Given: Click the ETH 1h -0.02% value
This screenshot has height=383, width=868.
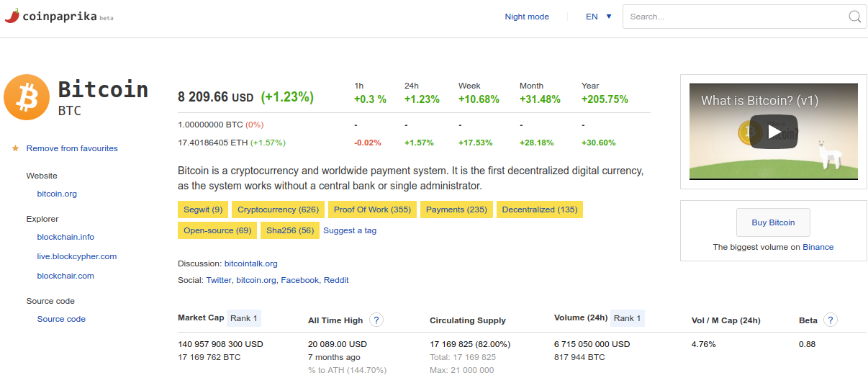Looking at the screenshot, I should 368,143.
